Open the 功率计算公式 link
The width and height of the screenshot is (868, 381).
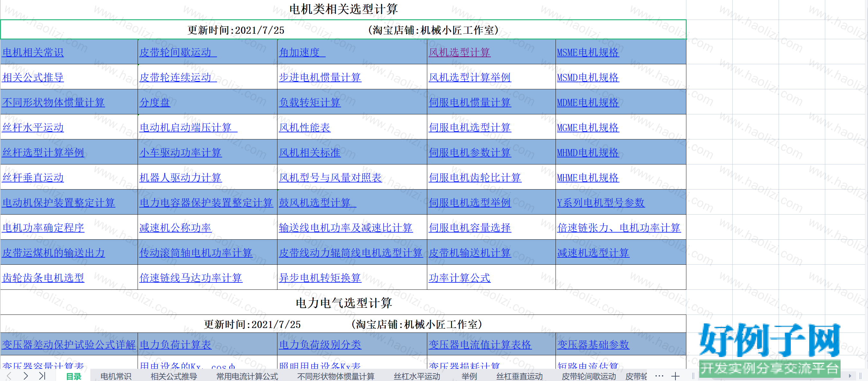click(x=460, y=278)
